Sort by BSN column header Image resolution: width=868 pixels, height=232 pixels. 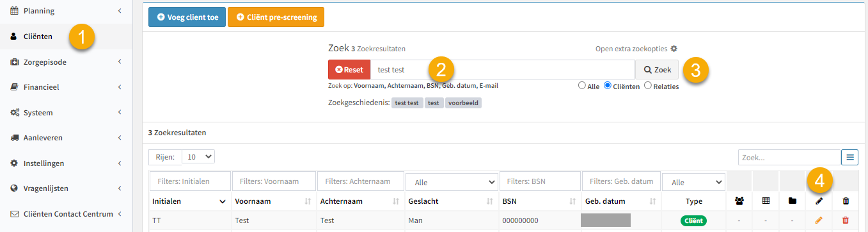pyautogui.click(x=540, y=201)
